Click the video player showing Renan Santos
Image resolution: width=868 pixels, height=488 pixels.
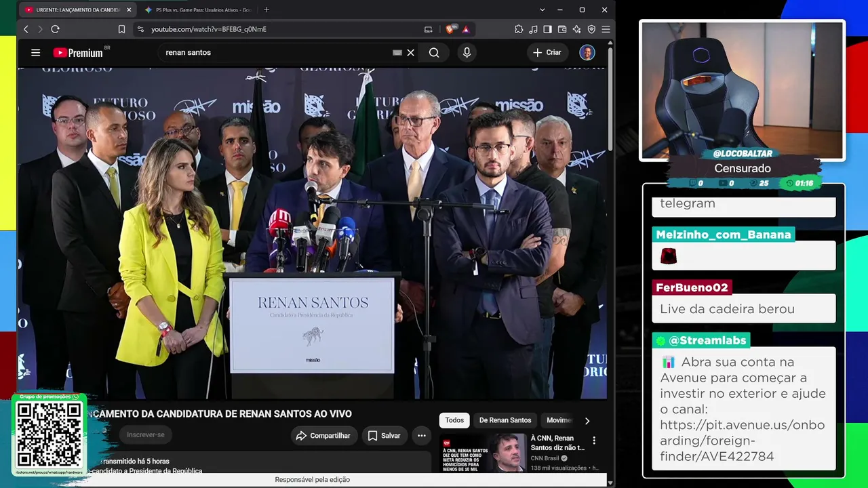click(312, 232)
